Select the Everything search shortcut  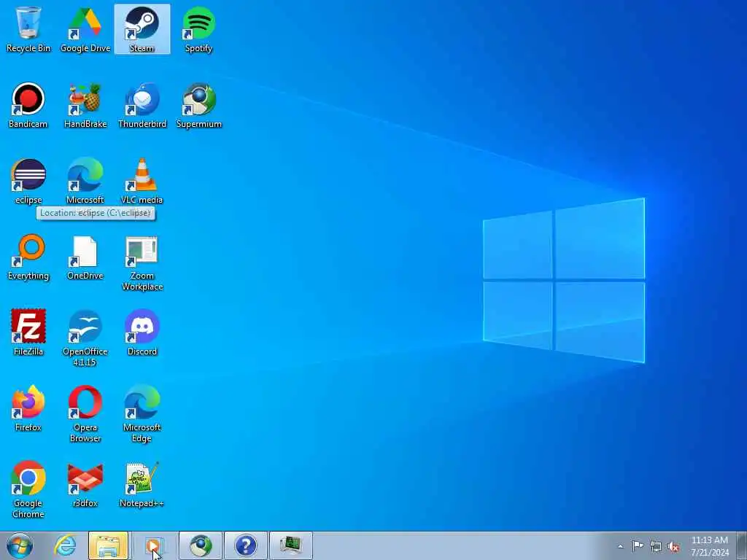(28, 257)
